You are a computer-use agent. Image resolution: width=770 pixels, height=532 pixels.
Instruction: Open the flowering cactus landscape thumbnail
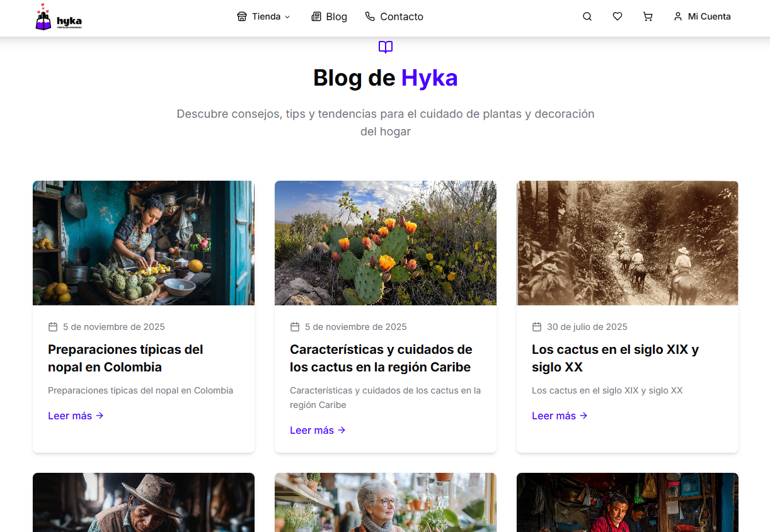coord(386,243)
